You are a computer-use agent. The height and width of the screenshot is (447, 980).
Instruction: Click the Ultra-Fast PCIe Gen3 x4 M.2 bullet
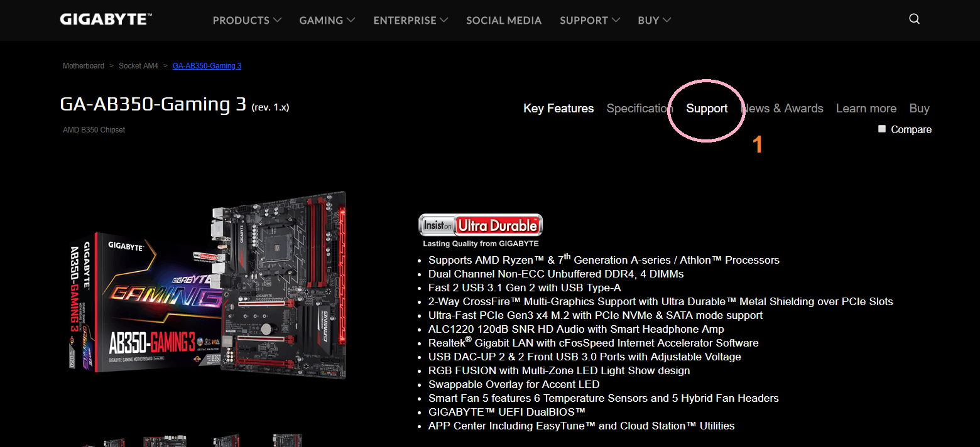(x=596, y=316)
